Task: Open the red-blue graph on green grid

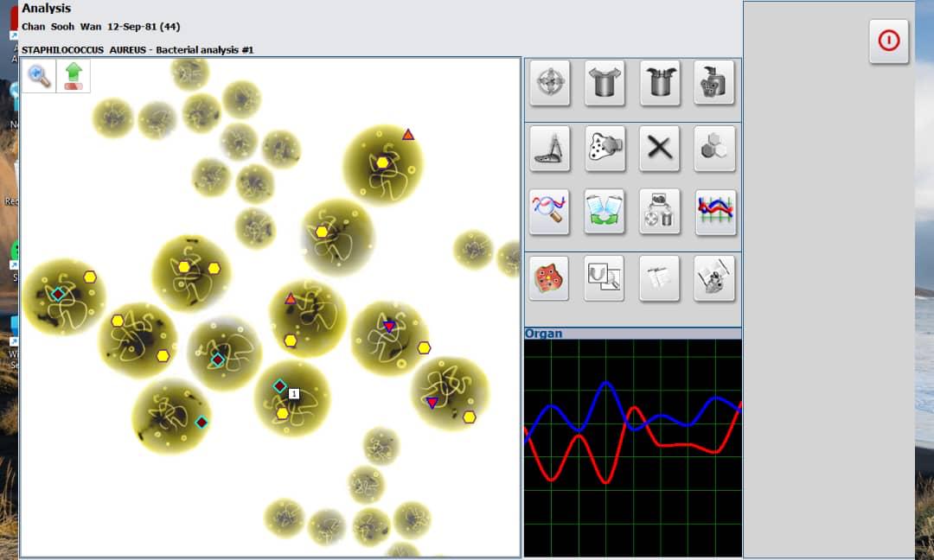Action: pyautogui.click(x=715, y=212)
